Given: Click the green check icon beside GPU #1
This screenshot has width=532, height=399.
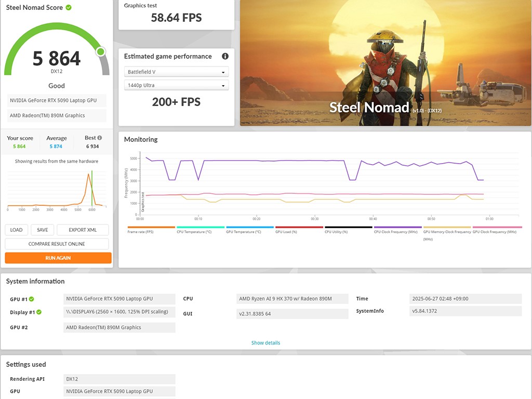Looking at the screenshot, I should pos(32,299).
